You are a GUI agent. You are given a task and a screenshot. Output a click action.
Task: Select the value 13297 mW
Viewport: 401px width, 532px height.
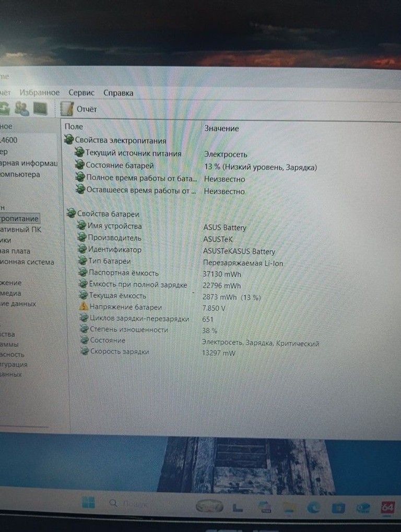(x=218, y=353)
